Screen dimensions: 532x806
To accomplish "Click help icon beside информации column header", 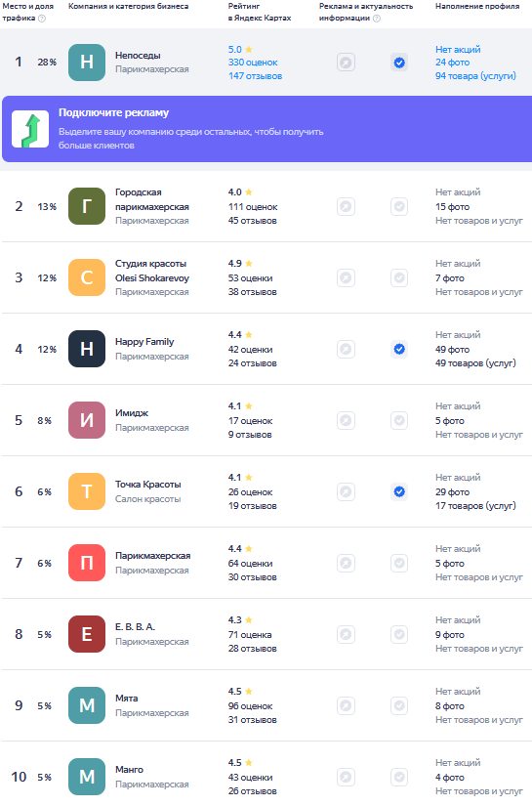I will click(x=377, y=18).
